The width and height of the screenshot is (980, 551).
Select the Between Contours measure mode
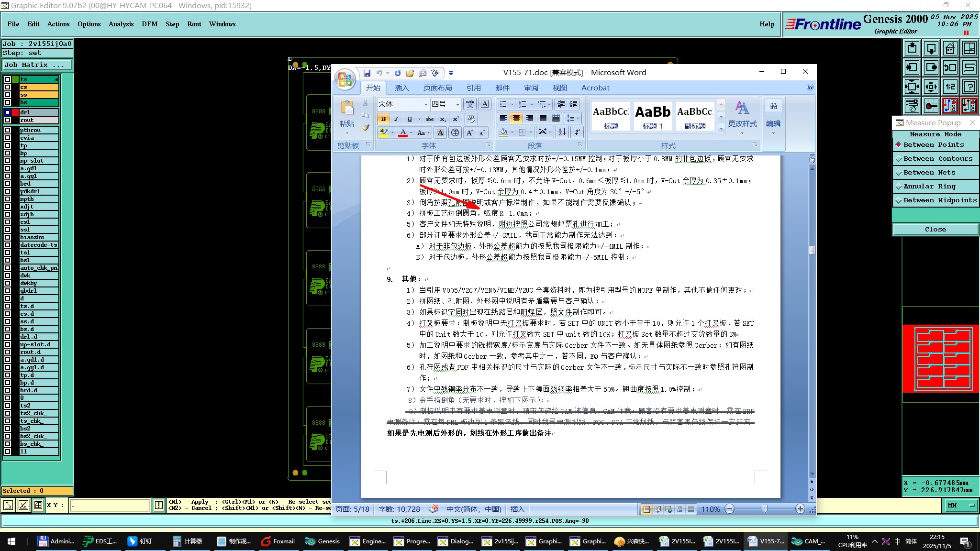[x=937, y=159]
